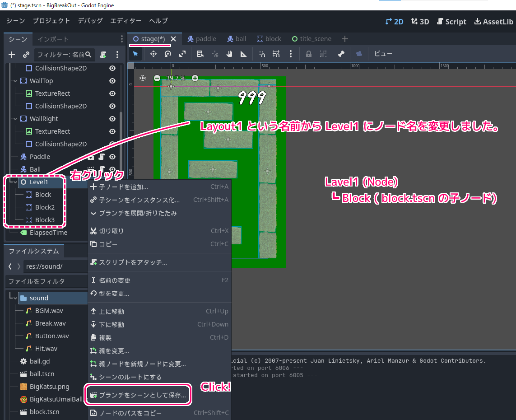Collapse the WallRight tree branch
This screenshot has height=420, width=516.
coord(15,119)
